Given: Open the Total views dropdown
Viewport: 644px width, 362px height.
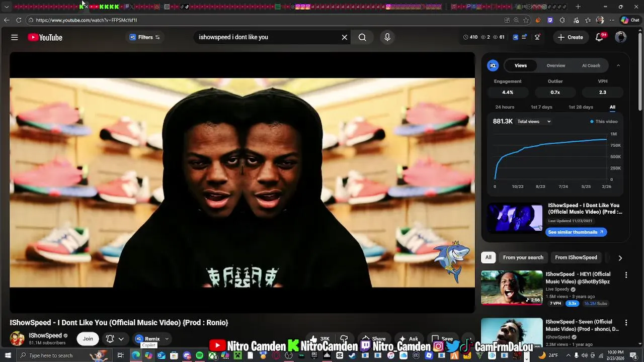Looking at the screenshot, I should click(x=534, y=122).
